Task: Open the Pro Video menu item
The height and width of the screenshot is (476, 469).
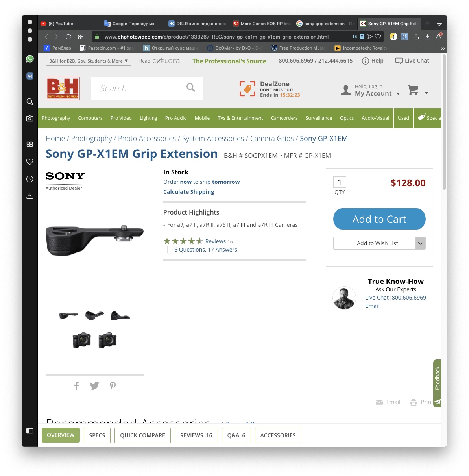Action: click(121, 118)
